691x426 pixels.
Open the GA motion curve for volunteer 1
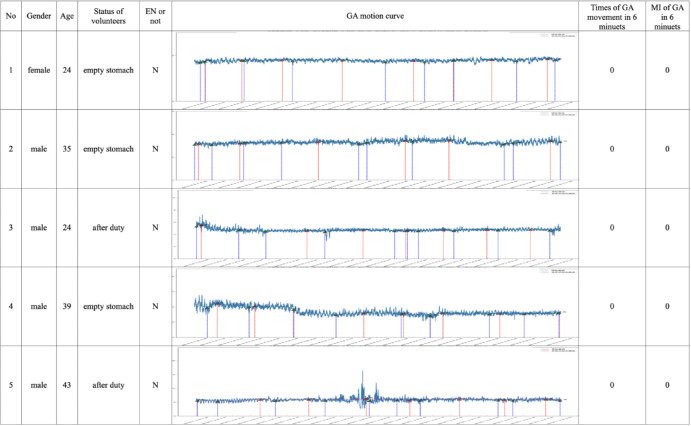[375, 70]
